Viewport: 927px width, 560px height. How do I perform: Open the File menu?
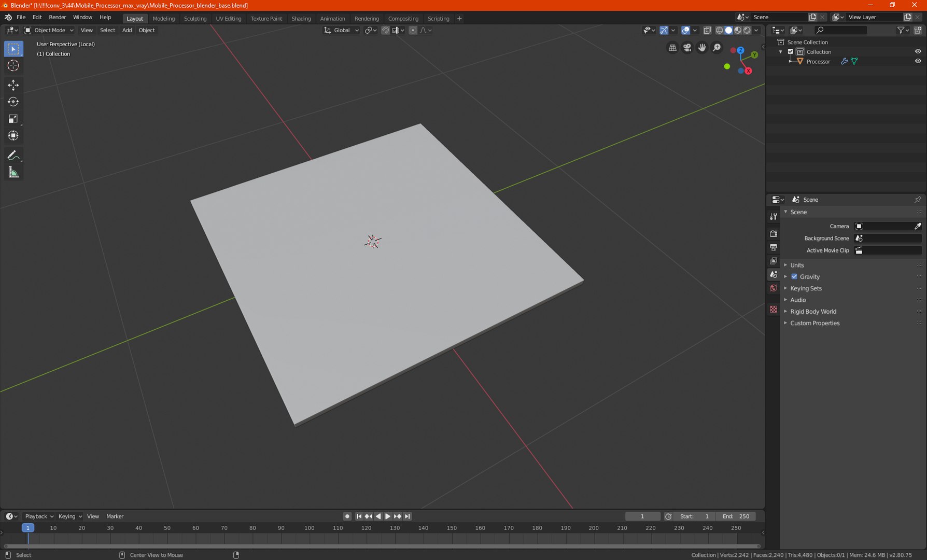(x=21, y=17)
